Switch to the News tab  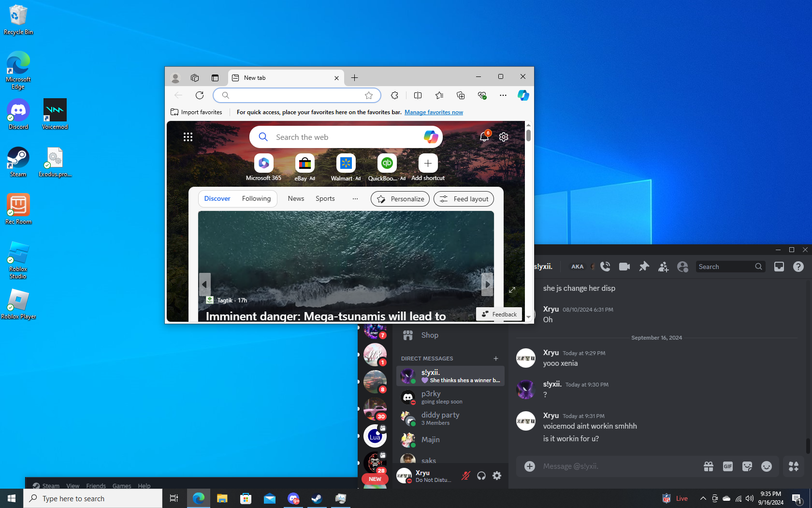296,199
